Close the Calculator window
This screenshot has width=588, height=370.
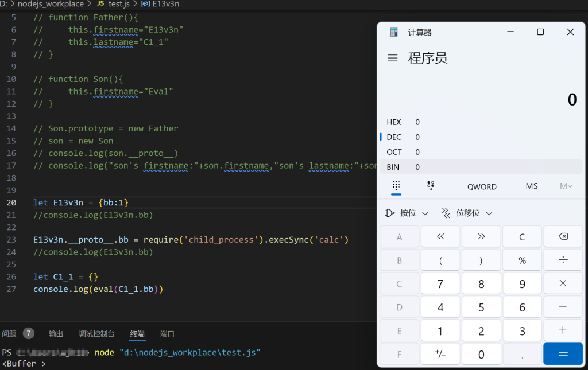point(570,32)
